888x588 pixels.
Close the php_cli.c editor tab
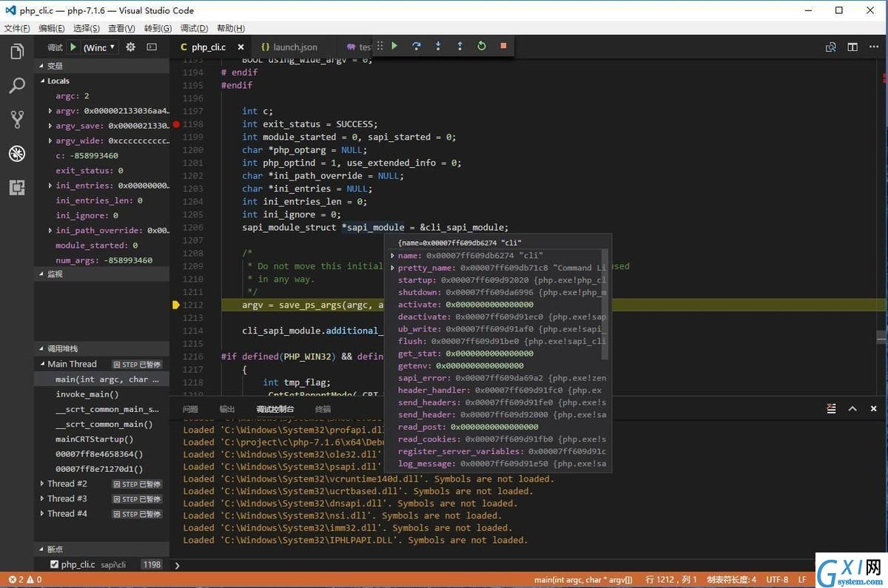tap(241, 47)
